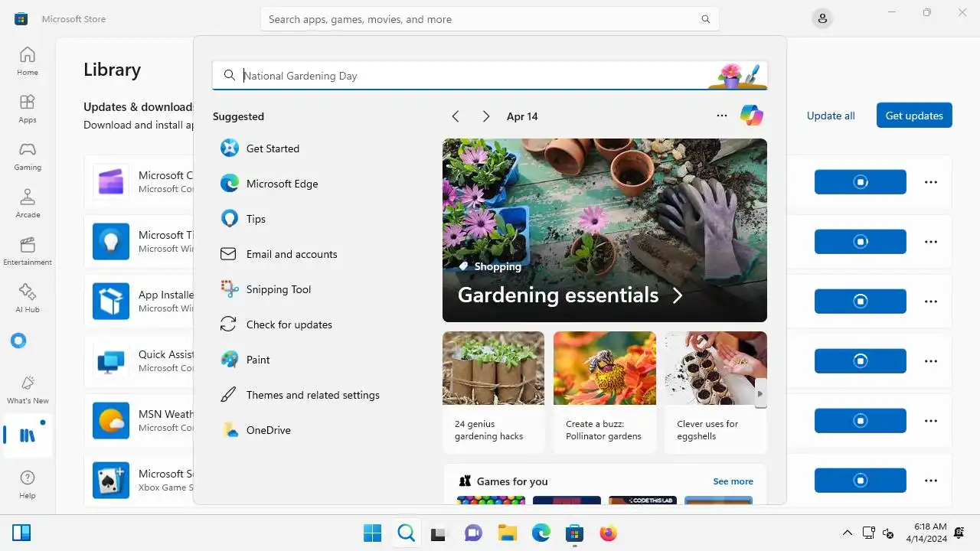
Task: Open more options for App Installer row
Action: pos(931,302)
